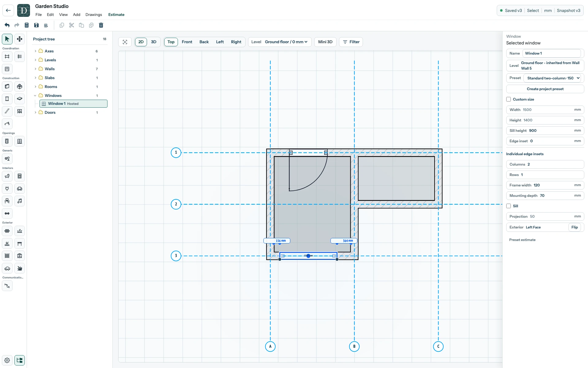Select the pipe routing communications tool

click(x=7, y=286)
